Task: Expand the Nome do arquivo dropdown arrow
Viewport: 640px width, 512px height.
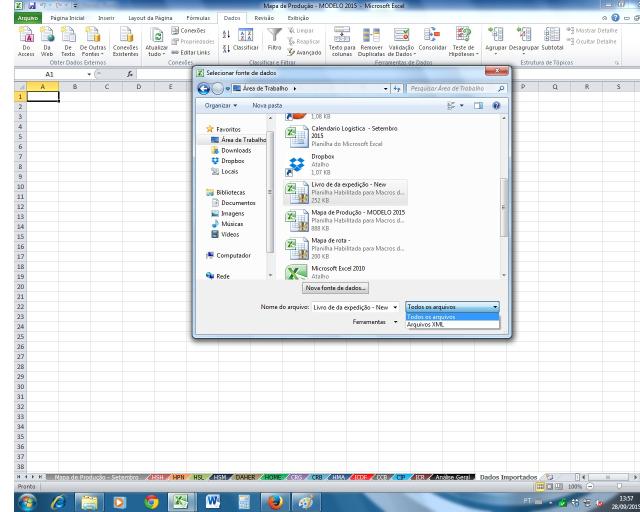Action: [x=395, y=307]
